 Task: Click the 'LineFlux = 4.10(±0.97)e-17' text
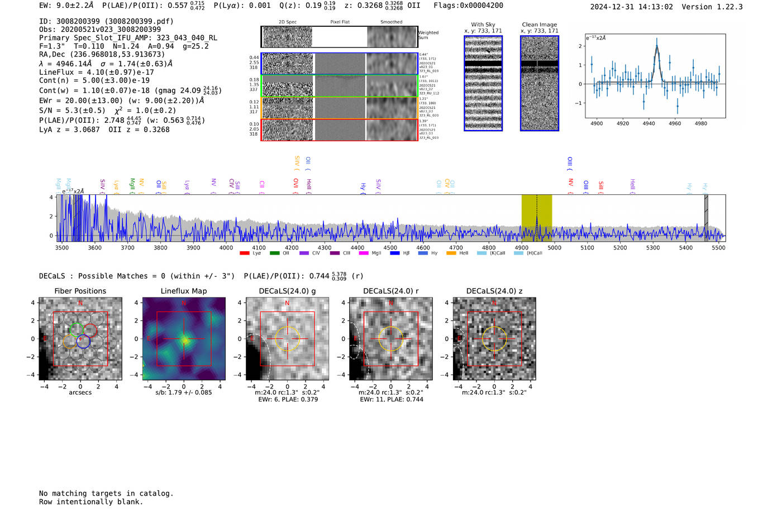(97, 72)
